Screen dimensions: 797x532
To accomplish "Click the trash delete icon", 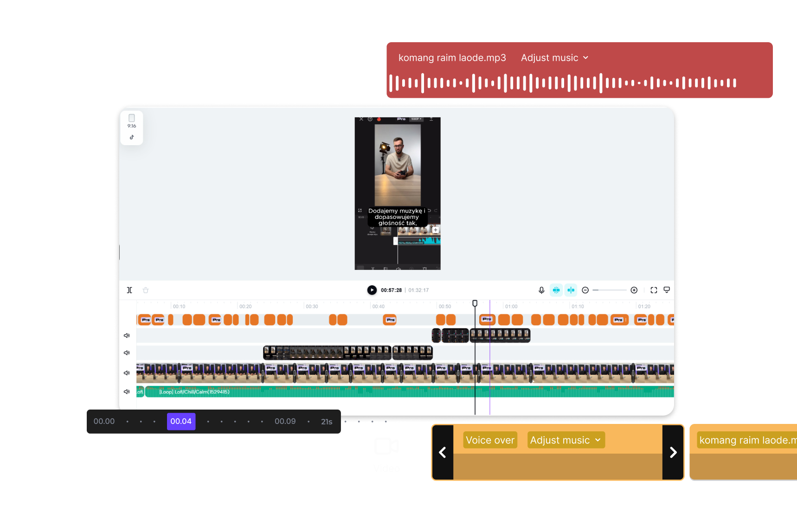I will [146, 290].
